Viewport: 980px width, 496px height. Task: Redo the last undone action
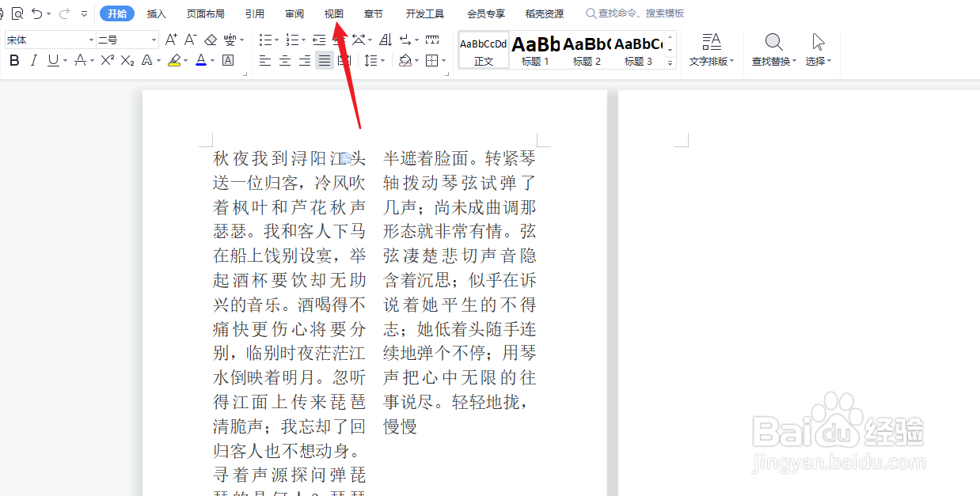point(65,13)
